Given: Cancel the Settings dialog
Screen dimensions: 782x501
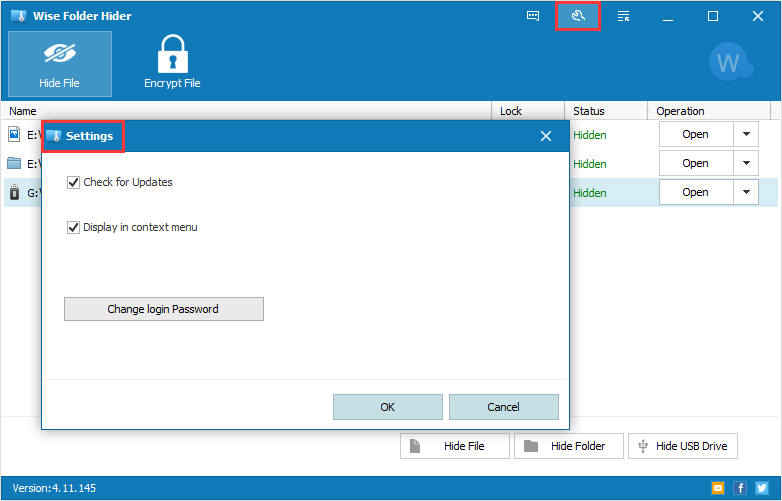Looking at the screenshot, I should click(504, 407).
